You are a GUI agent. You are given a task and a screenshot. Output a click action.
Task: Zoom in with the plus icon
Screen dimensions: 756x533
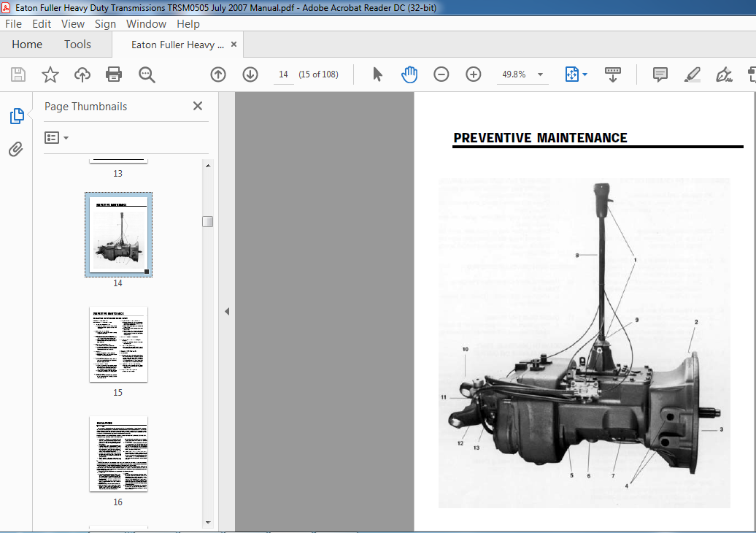tap(474, 74)
